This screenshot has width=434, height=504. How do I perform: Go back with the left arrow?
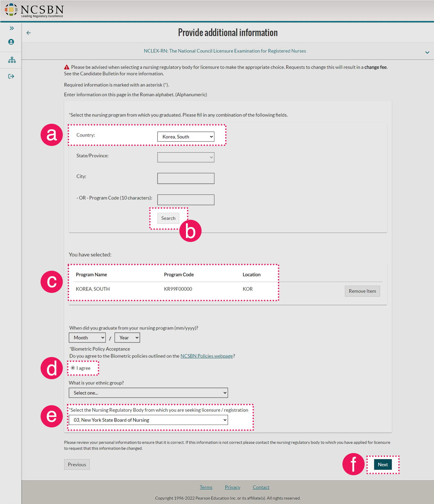click(x=28, y=33)
